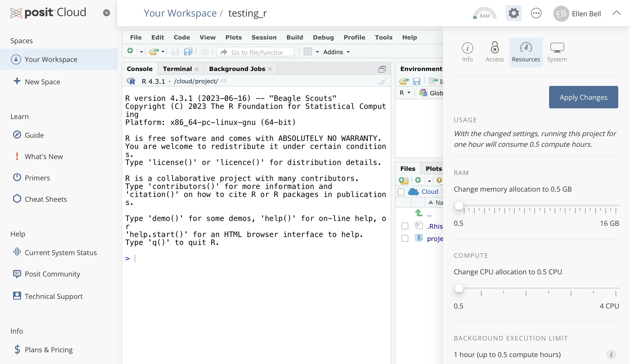The height and width of the screenshot is (364, 630).
Task: Check the project file checkbox
Action: (405, 238)
